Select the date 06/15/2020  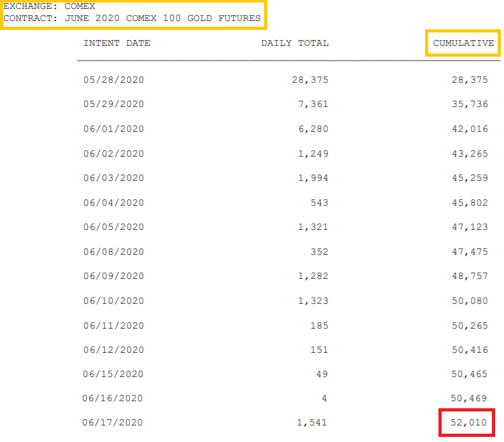[113, 374]
